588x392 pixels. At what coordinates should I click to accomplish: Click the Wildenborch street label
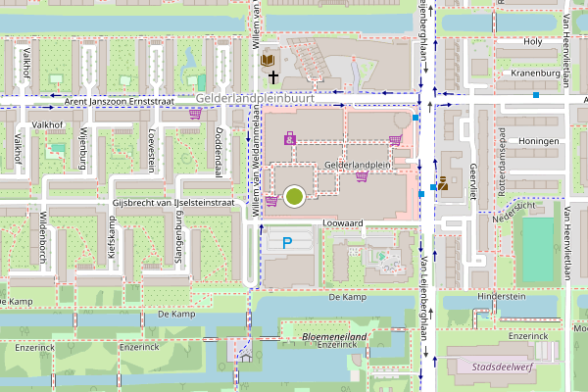tap(43, 237)
